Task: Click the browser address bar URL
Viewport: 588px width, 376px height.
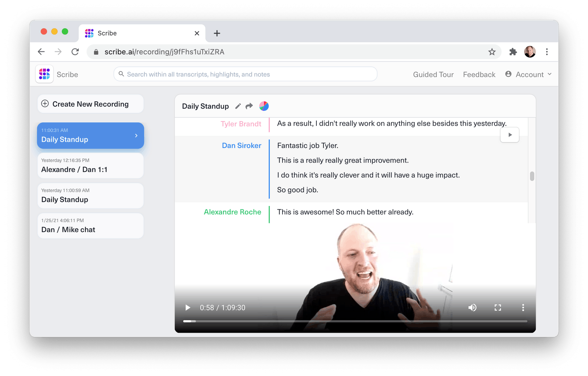Action: click(x=164, y=52)
